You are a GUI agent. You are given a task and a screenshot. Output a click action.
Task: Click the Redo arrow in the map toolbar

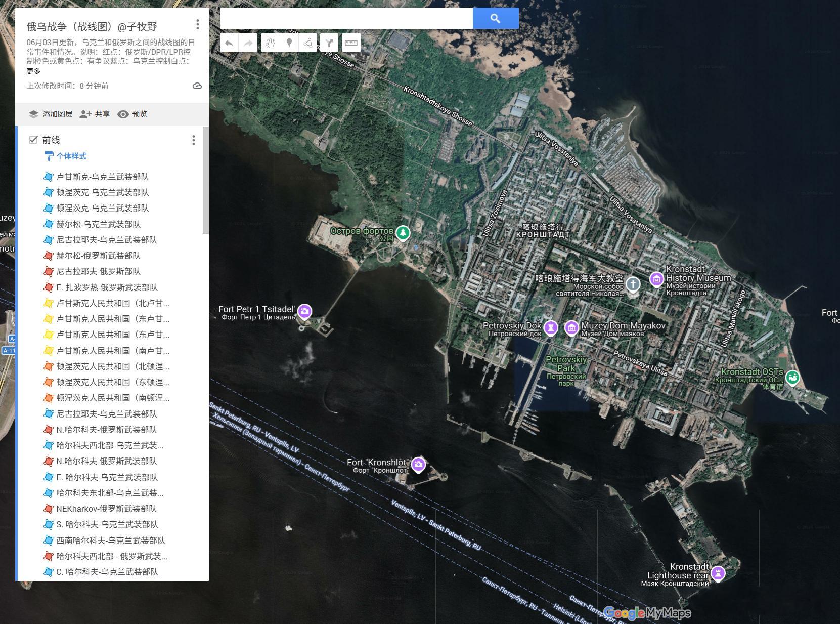tap(248, 43)
